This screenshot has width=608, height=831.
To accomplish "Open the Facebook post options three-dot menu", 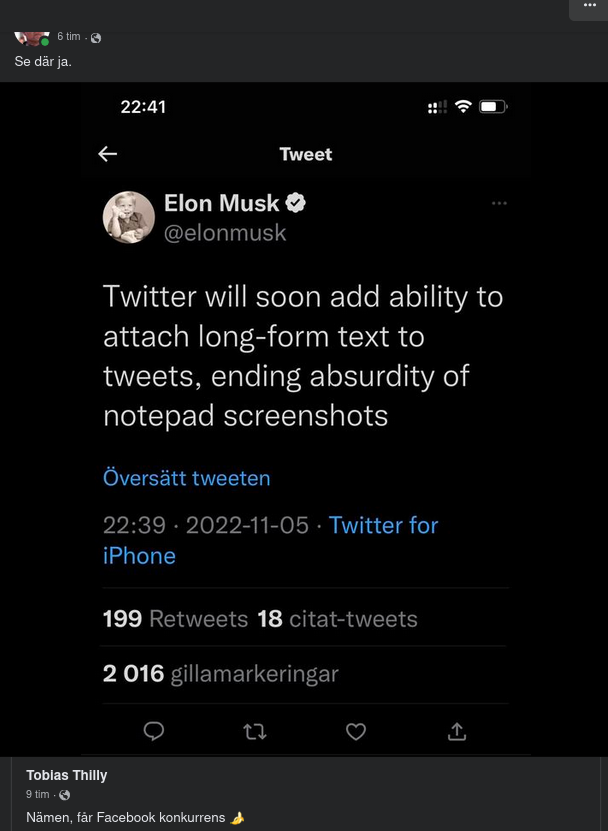I will (588, 8).
